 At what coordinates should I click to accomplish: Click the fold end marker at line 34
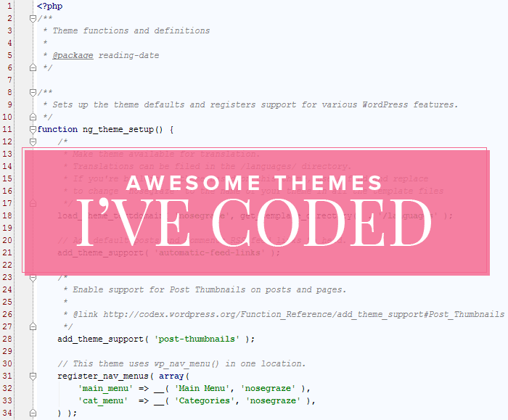(33, 413)
